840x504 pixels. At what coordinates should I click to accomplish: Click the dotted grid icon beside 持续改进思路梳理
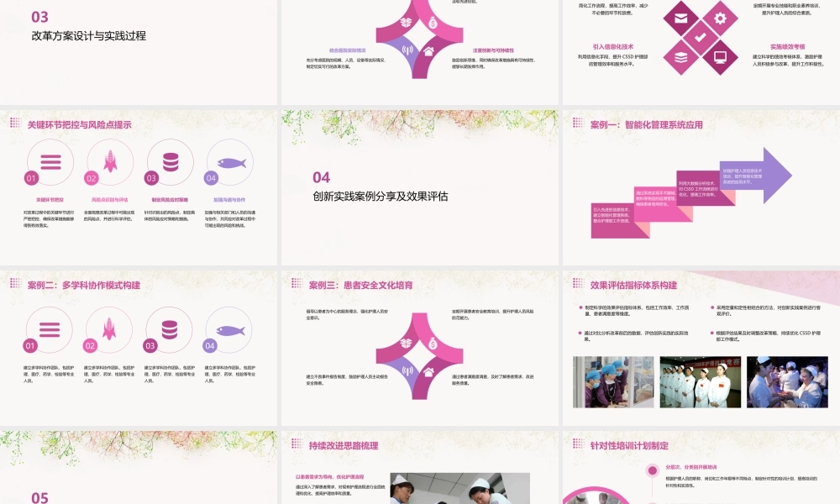297,443
